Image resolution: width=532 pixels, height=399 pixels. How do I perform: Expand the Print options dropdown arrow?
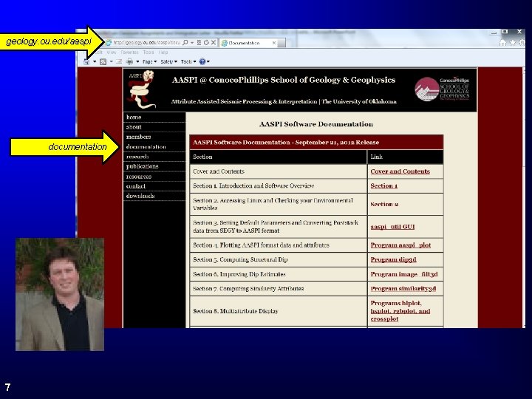pos(137,62)
